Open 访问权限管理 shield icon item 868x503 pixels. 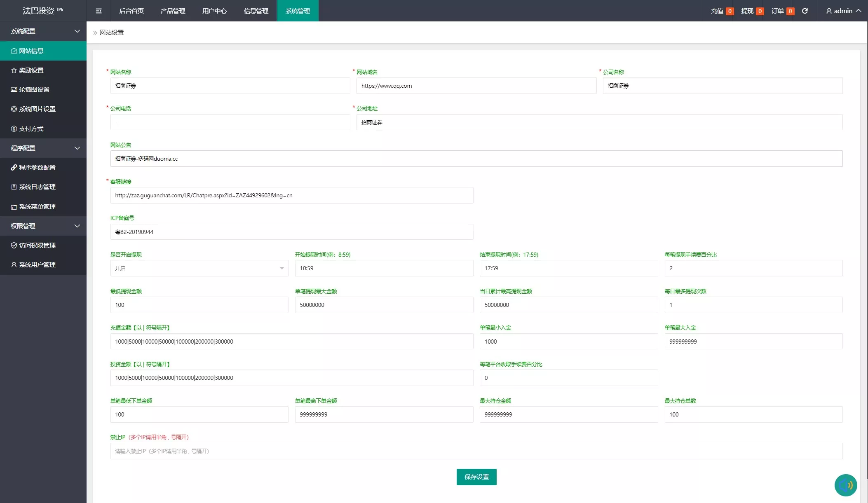pyautogui.click(x=37, y=246)
